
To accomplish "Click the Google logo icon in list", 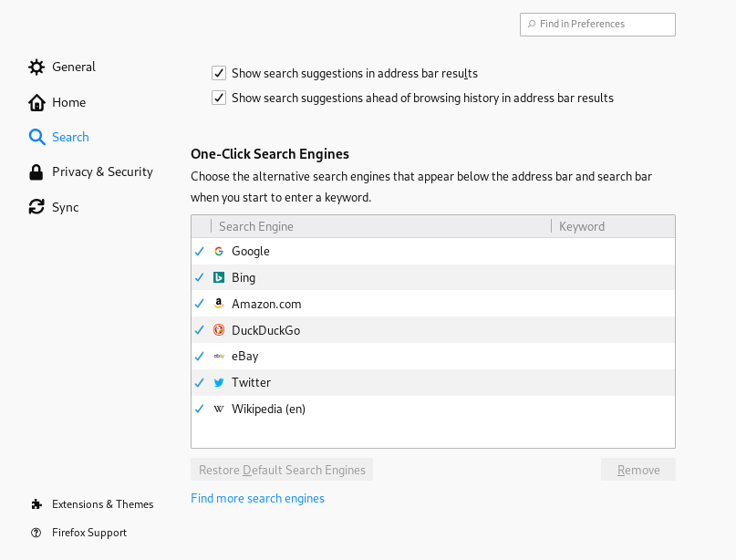I will click(219, 252).
